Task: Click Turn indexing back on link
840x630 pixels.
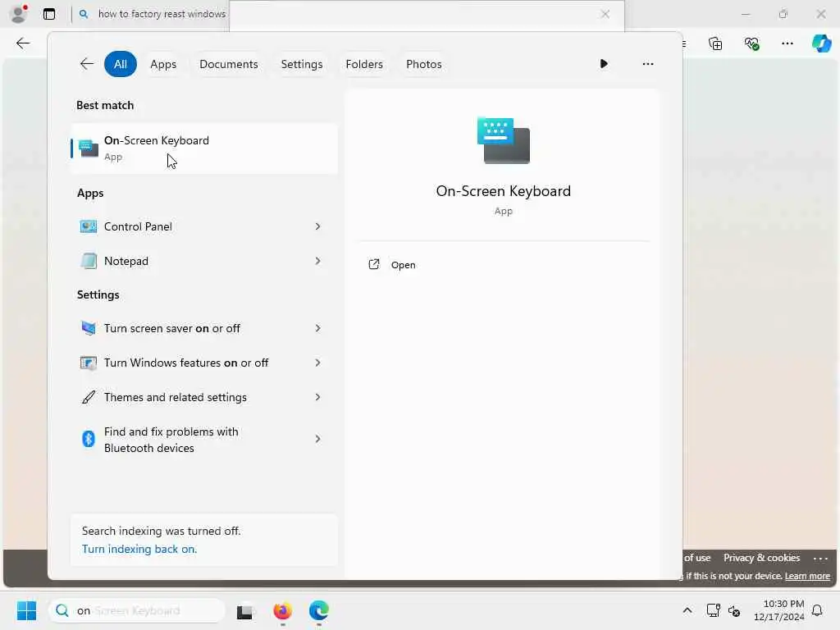Action: (139, 549)
